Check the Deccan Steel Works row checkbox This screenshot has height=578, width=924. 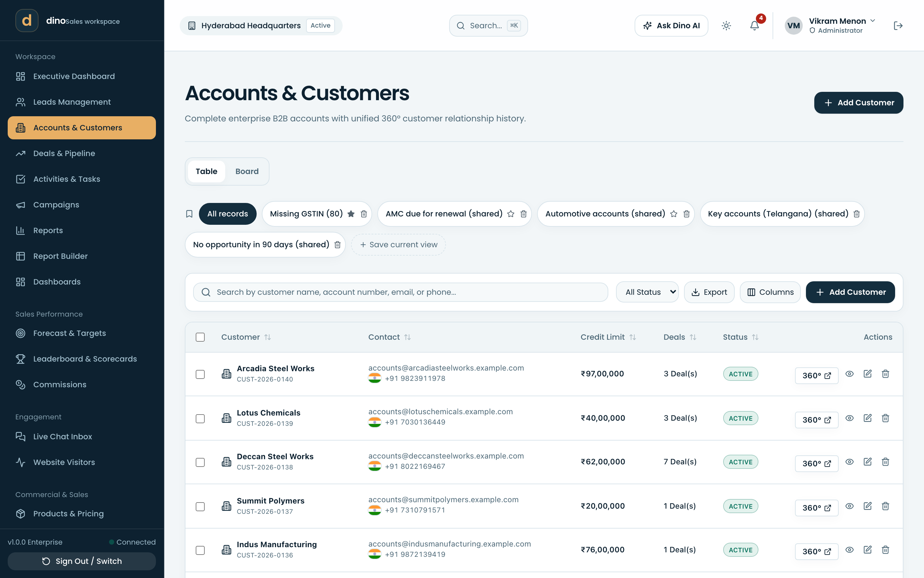tap(200, 462)
